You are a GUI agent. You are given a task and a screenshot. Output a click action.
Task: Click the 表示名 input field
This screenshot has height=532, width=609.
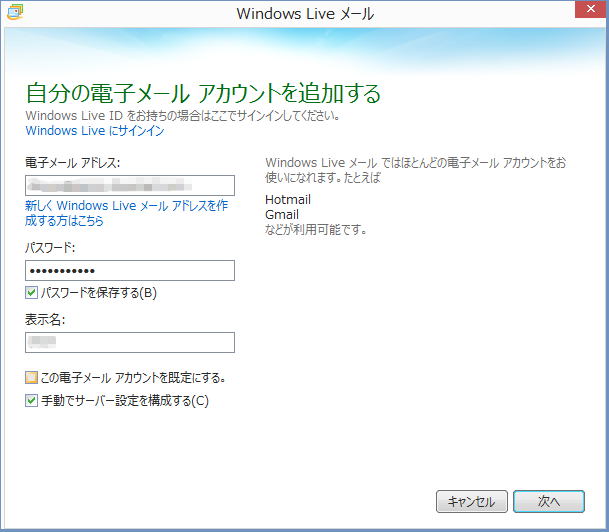click(x=130, y=343)
